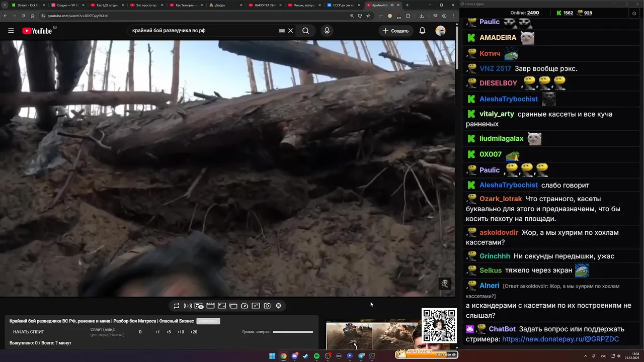Viewport: 644px width, 362px height.
Task: Bookmark this page with the star icon
Action: (368, 16)
